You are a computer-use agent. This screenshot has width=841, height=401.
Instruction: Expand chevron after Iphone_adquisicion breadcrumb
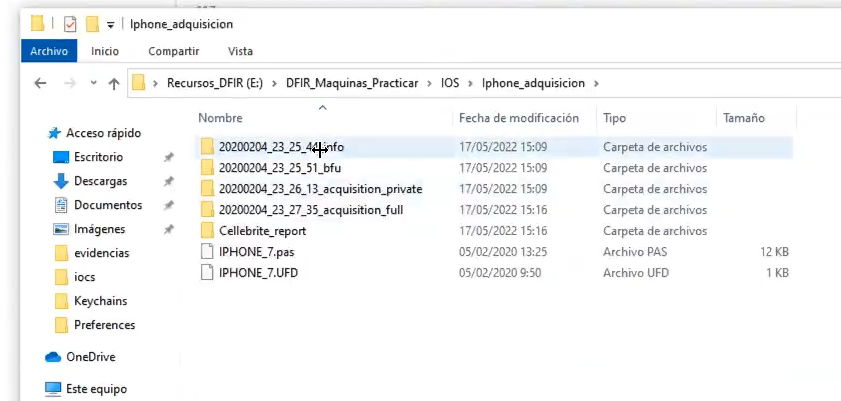coord(596,84)
